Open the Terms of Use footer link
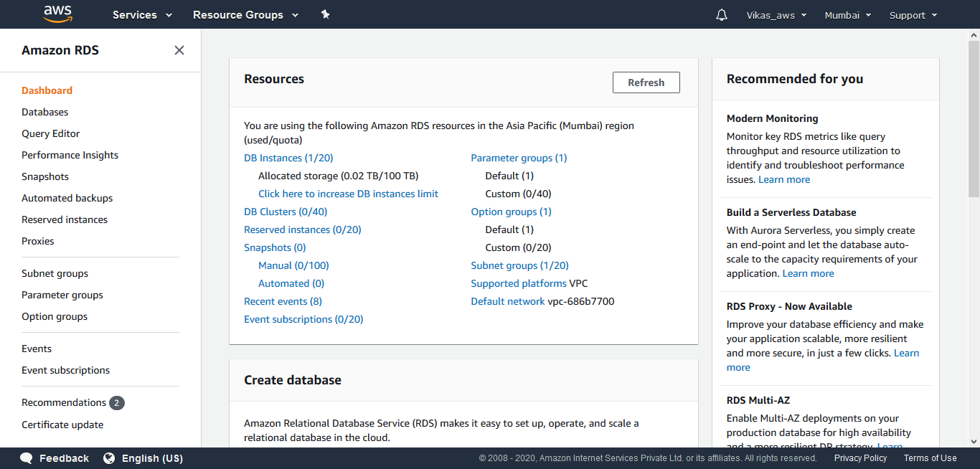The width and height of the screenshot is (980, 469). [x=930, y=458]
